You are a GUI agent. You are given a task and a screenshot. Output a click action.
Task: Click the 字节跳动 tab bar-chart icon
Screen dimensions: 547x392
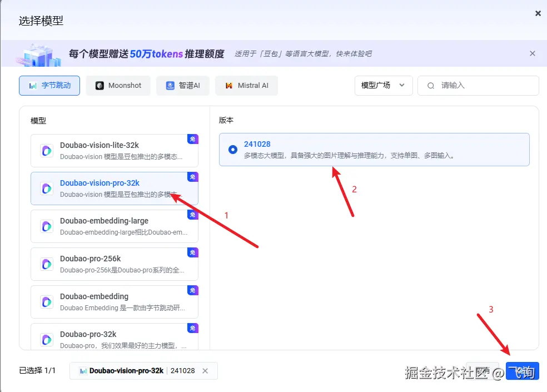point(33,86)
